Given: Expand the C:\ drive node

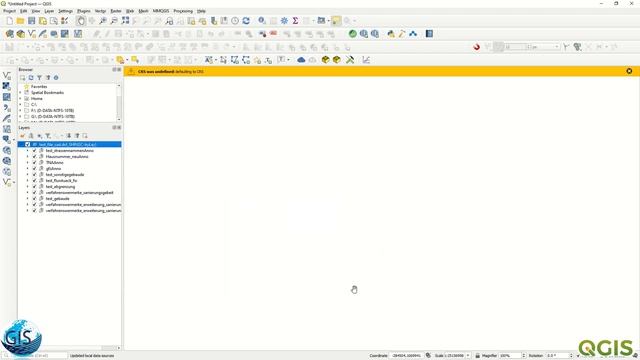Looking at the screenshot, I should click(20, 104).
